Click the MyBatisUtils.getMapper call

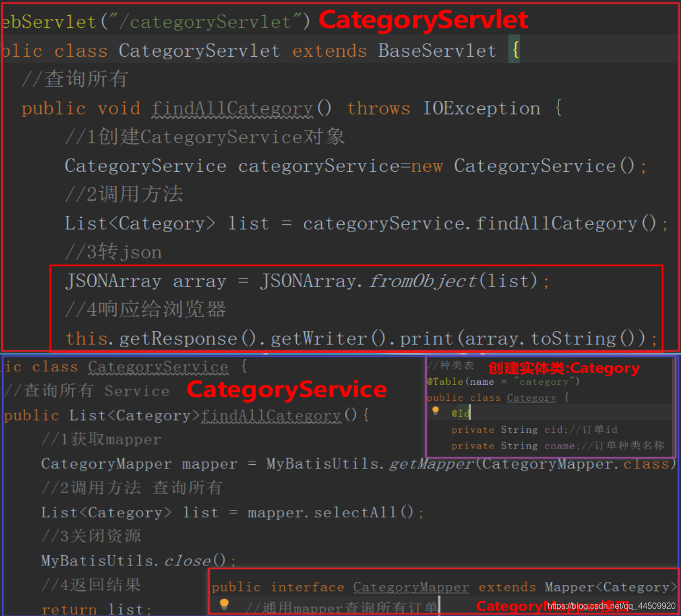pyautogui.click(x=471, y=464)
